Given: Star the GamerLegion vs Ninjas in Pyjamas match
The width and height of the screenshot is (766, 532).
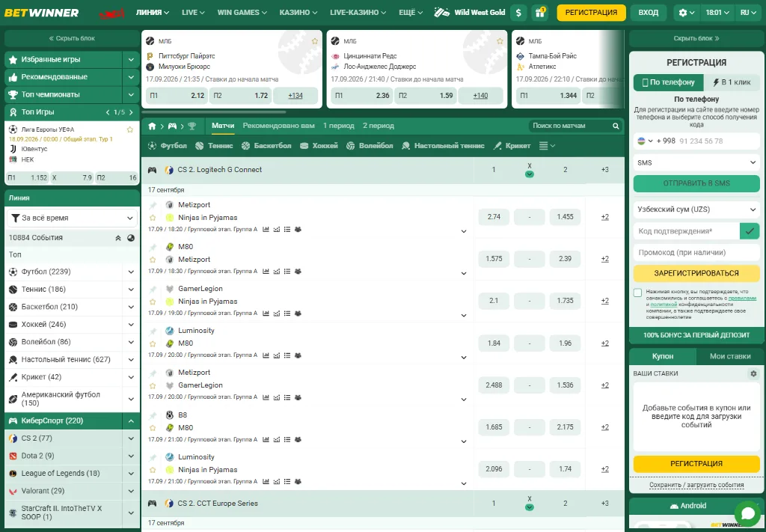Looking at the screenshot, I should pos(153,302).
